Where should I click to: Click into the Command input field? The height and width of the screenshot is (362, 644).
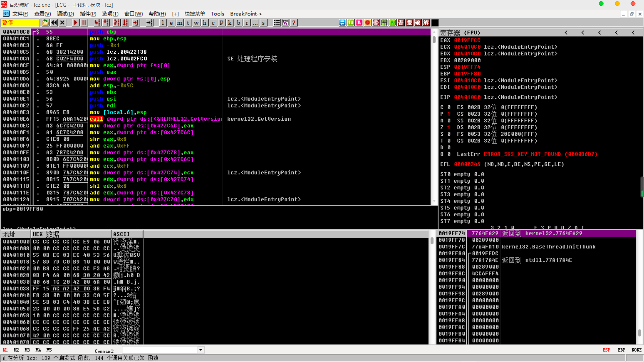[x=160, y=350]
